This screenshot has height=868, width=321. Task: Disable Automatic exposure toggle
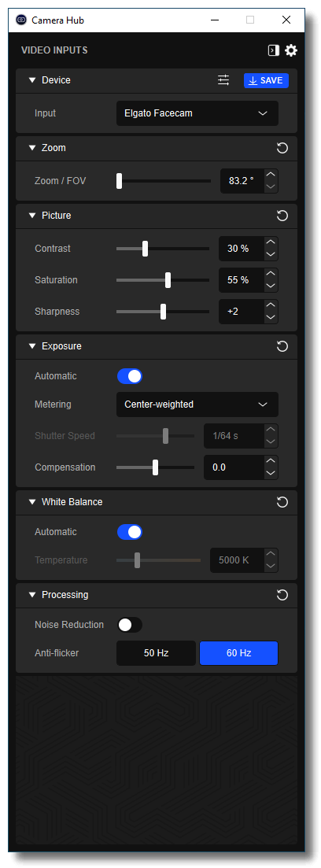[130, 376]
